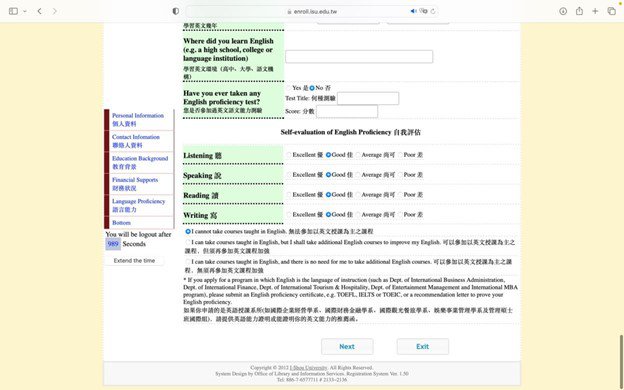
Task: Select can take courses with additional English courses
Action: coord(188,242)
